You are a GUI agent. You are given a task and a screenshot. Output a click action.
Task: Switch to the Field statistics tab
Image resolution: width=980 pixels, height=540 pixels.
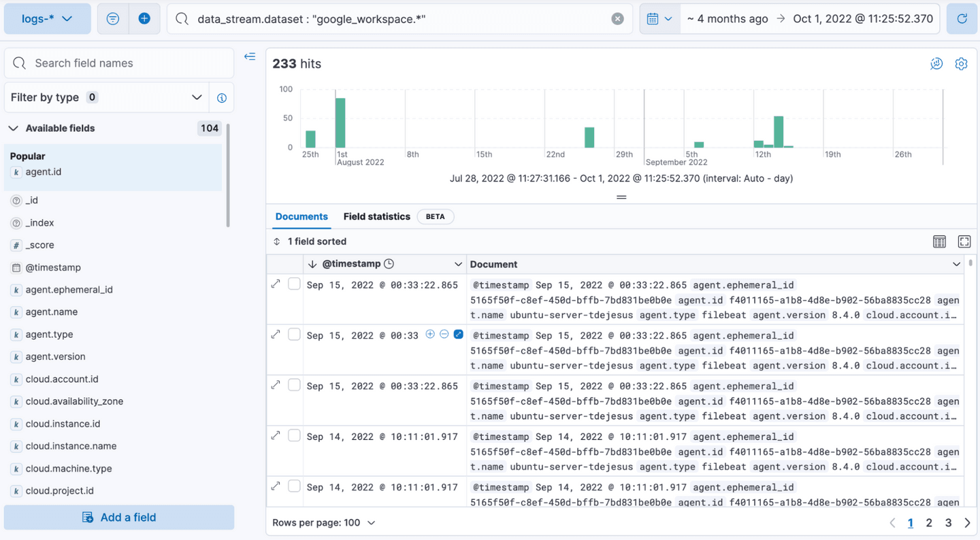[x=376, y=216]
